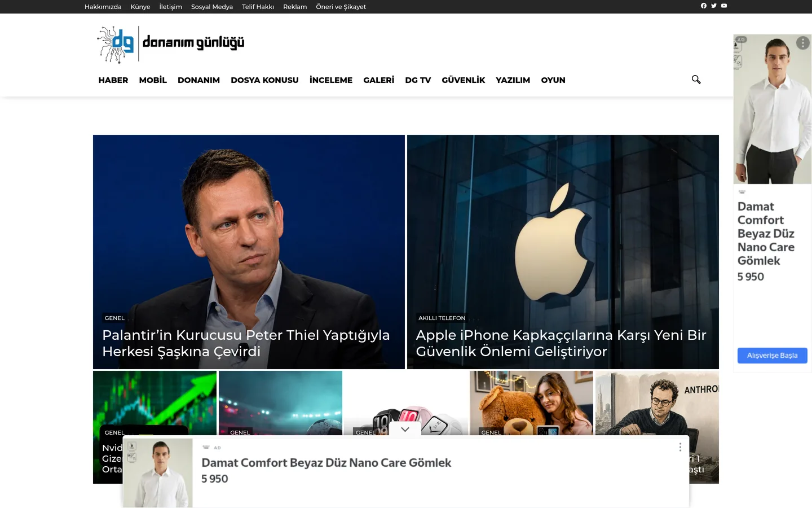The image size is (812, 508).
Task: Click the GENEL tag on the teddy bear story
Action: point(491,432)
